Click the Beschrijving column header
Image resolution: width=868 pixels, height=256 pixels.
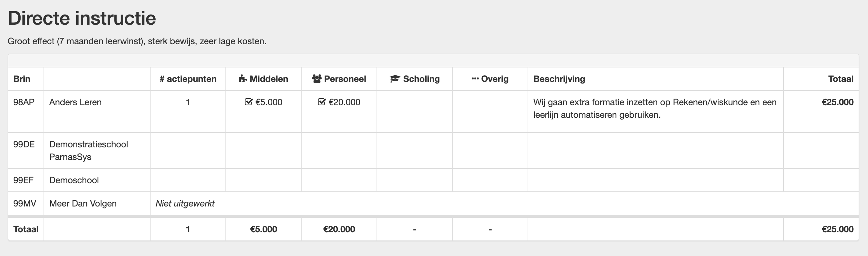[559, 79]
